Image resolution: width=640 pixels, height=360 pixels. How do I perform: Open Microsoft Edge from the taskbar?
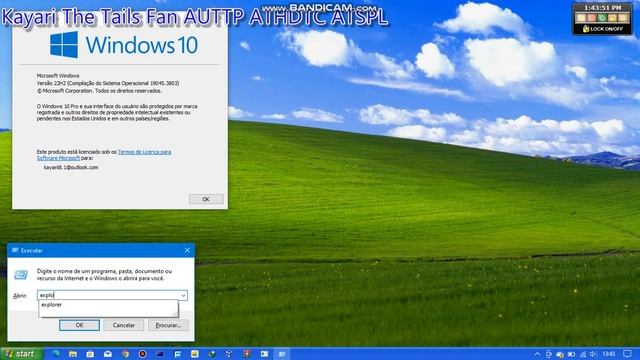click(x=56, y=354)
